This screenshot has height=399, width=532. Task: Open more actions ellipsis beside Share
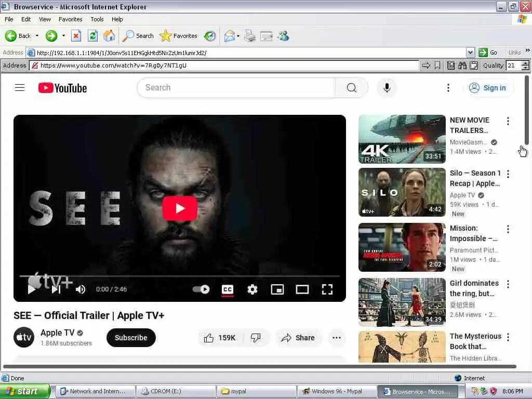336,338
